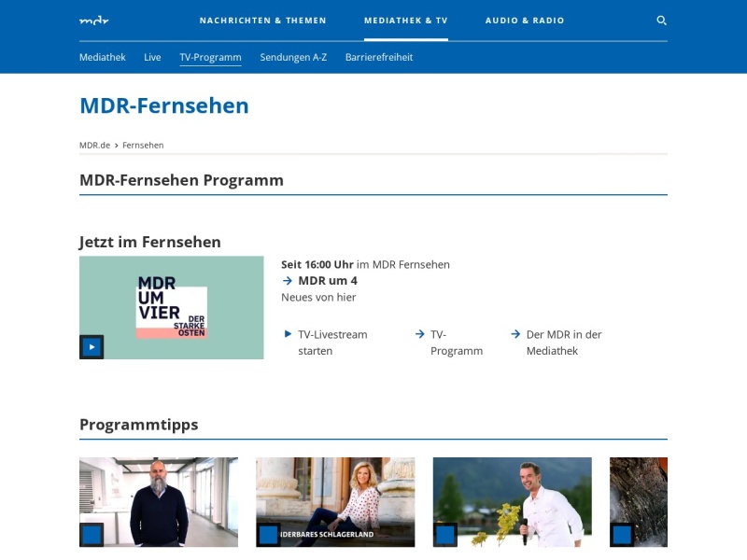
Task: Open Audio & Radio menu
Action: coord(525,21)
